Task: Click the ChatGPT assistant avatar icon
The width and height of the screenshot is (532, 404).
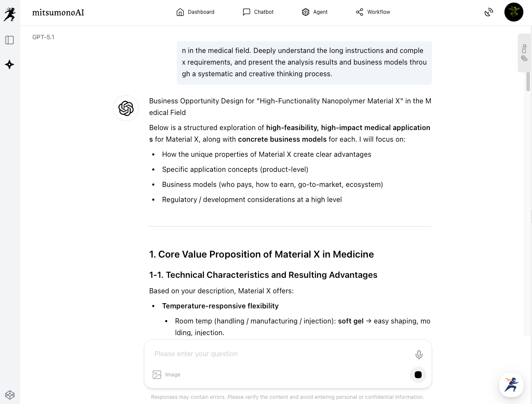Action: (126, 108)
